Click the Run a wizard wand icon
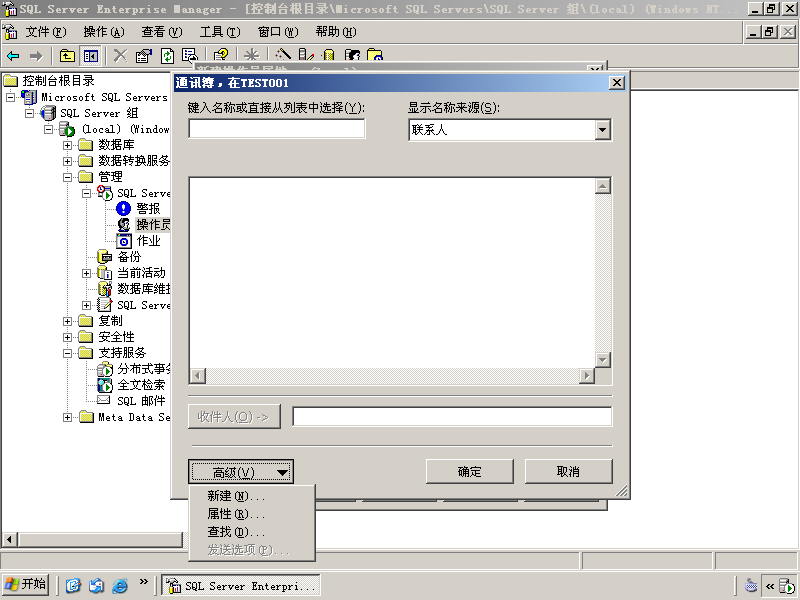Image resolution: width=800 pixels, height=600 pixels. (x=283, y=54)
